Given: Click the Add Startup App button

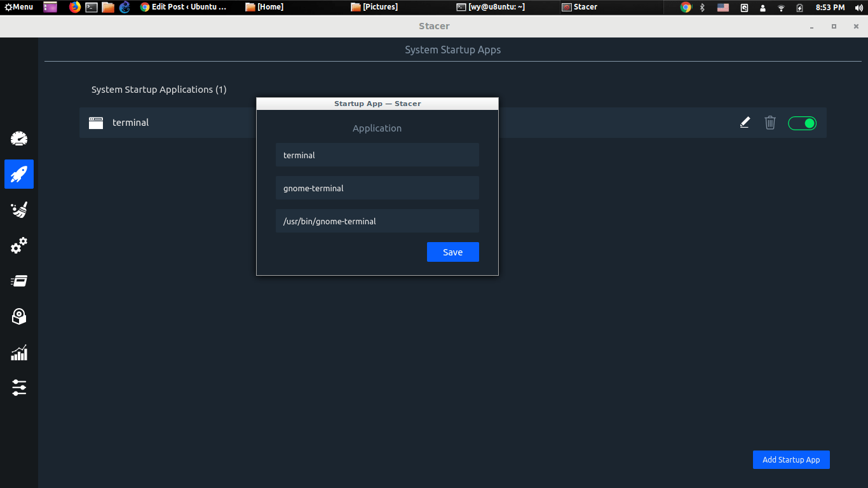Looking at the screenshot, I should [x=791, y=460].
